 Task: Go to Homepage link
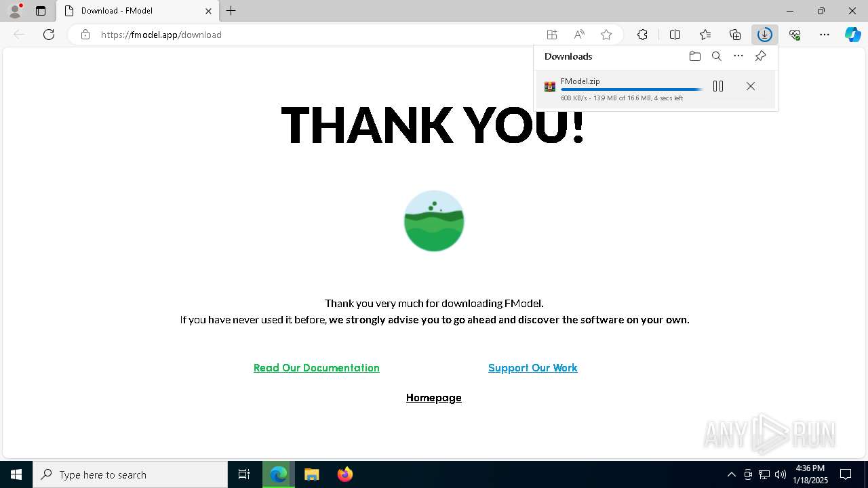point(434,398)
